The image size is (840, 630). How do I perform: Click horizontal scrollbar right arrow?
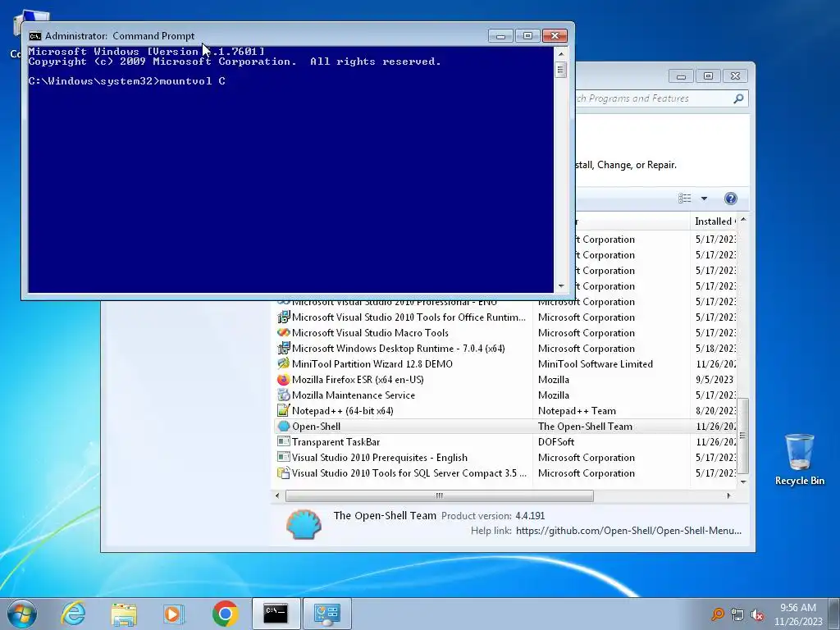coord(728,496)
